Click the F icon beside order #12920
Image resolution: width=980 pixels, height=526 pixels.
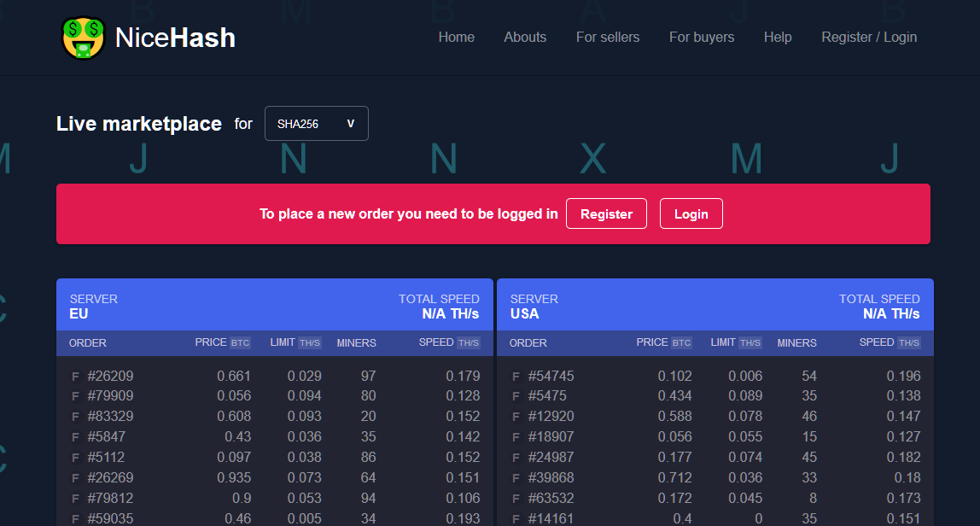(516, 417)
